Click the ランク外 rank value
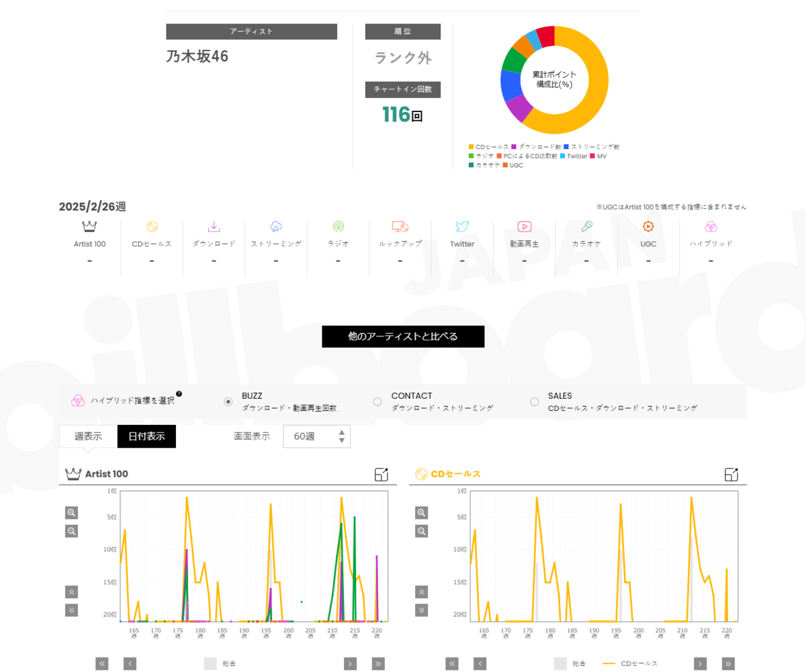This screenshot has height=672, width=806. (x=403, y=58)
